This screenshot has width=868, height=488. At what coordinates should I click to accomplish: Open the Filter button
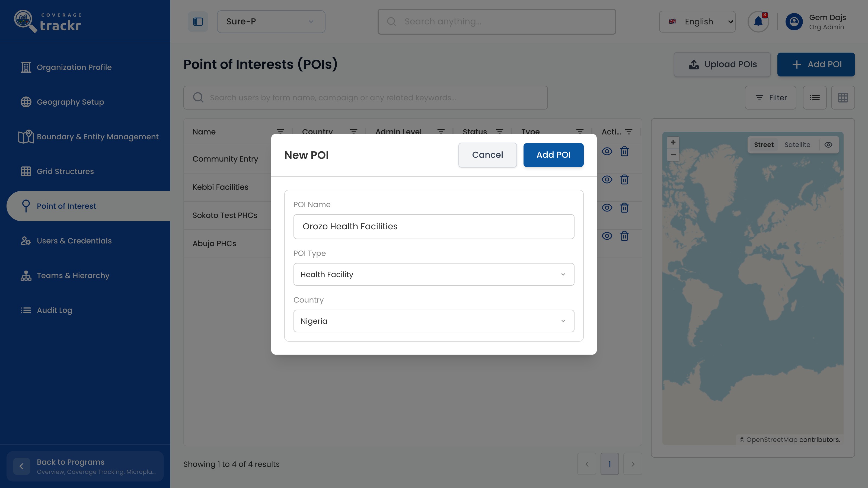tap(770, 98)
